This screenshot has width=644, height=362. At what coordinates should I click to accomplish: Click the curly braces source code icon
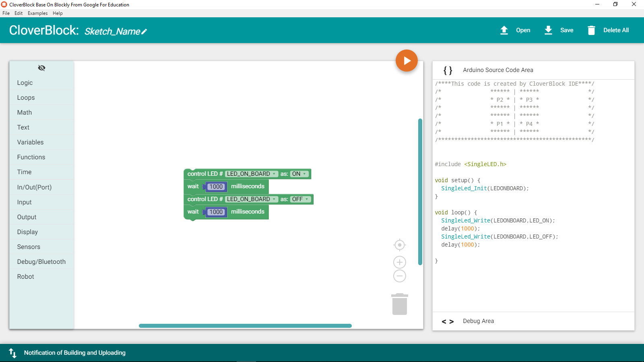click(x=448, y=70)
